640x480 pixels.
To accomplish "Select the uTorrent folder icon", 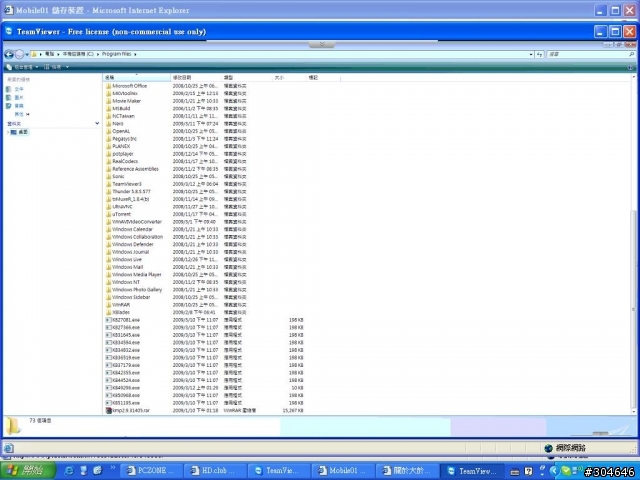I will click(x=109, y=214).
